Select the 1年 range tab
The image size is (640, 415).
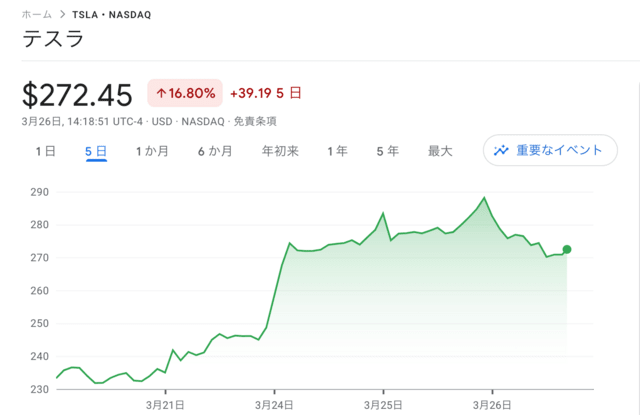(x=337, y=151)
